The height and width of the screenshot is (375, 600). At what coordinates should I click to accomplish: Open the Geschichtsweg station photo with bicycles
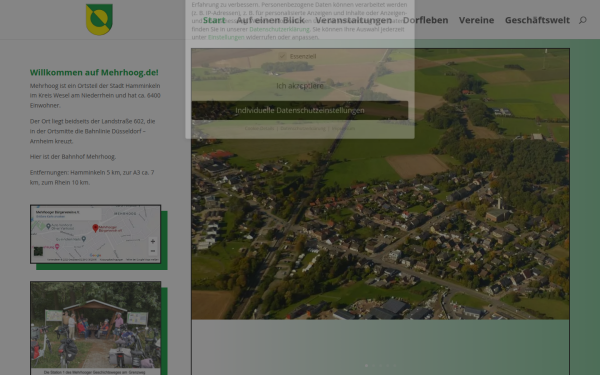(96, 325)
